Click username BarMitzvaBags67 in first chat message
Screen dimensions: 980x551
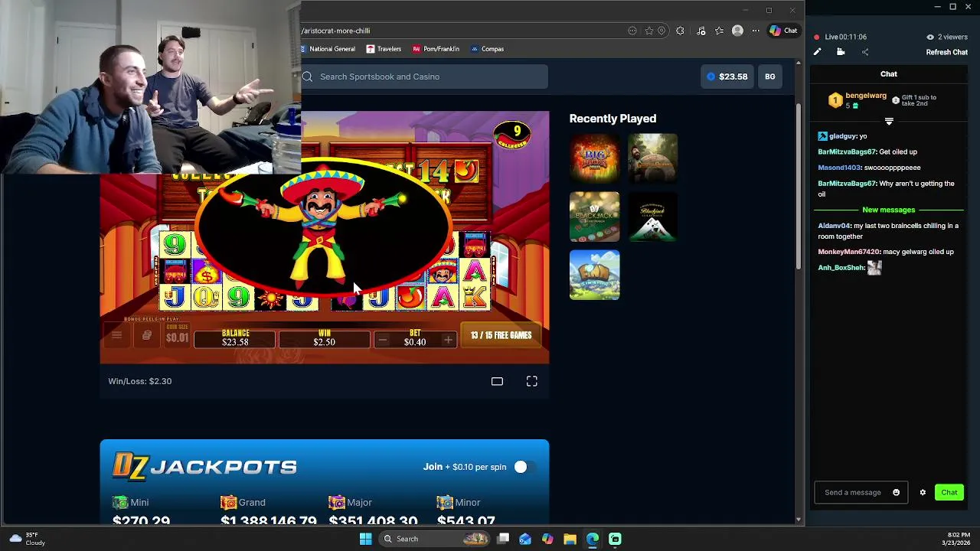click(x=847, y=152)
